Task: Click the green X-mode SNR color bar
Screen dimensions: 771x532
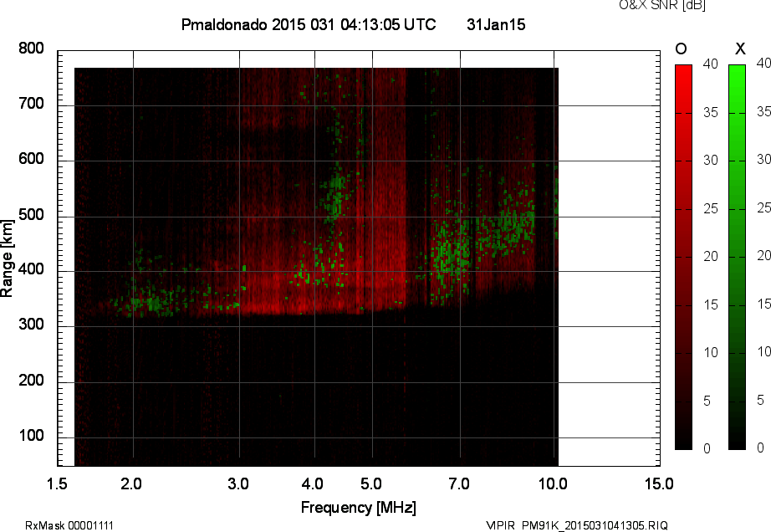Action: (737, 257)
